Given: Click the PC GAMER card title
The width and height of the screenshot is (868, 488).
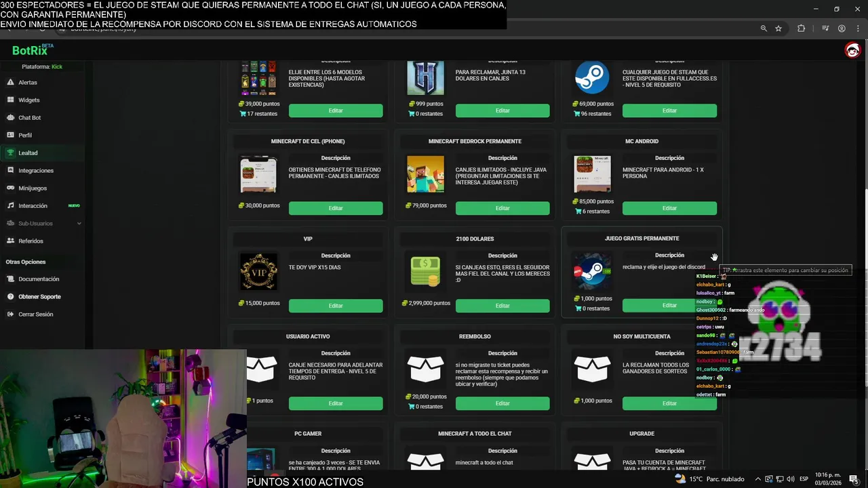Looking at the screenshot, I should [x=308, y=434].
